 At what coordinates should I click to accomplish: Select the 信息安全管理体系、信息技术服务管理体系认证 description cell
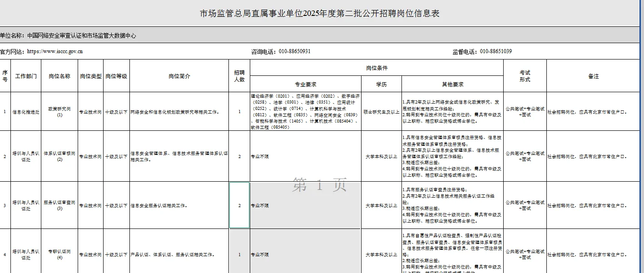tap(179, 156)
